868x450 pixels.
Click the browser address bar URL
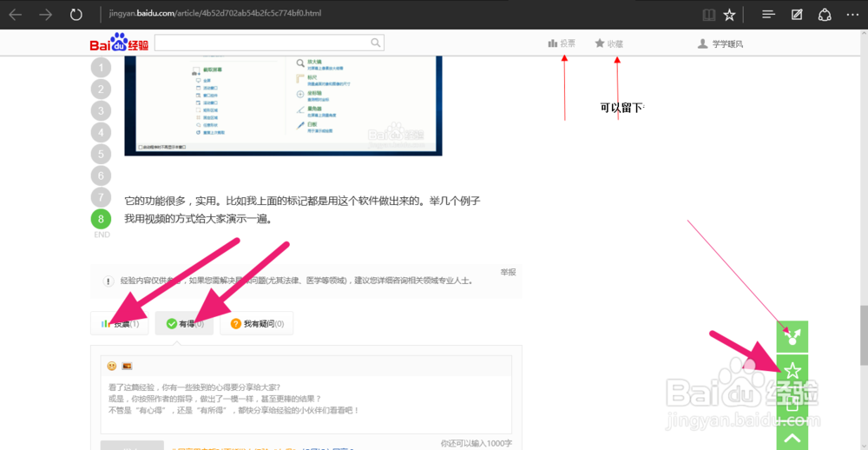coord(214,13)
